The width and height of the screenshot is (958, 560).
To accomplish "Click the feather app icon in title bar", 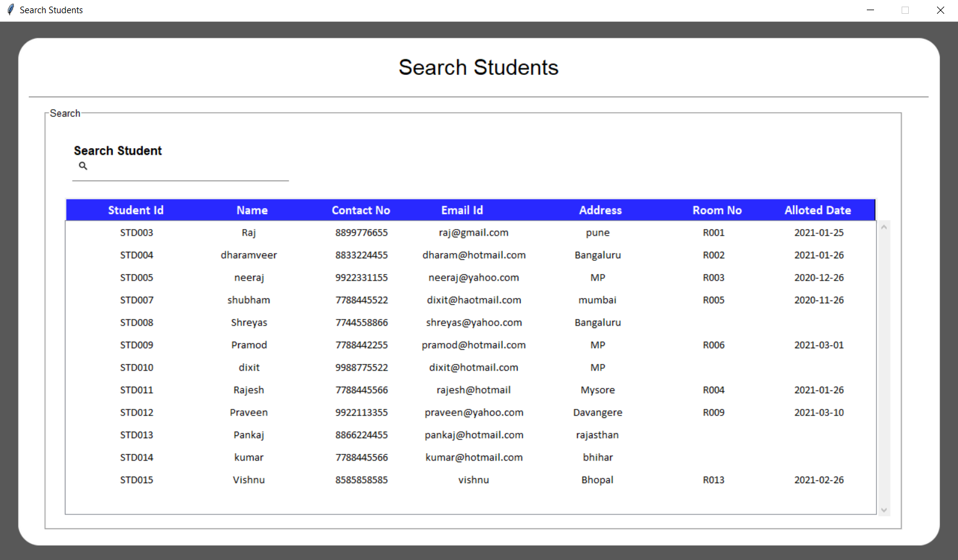I will click(10, 10).
